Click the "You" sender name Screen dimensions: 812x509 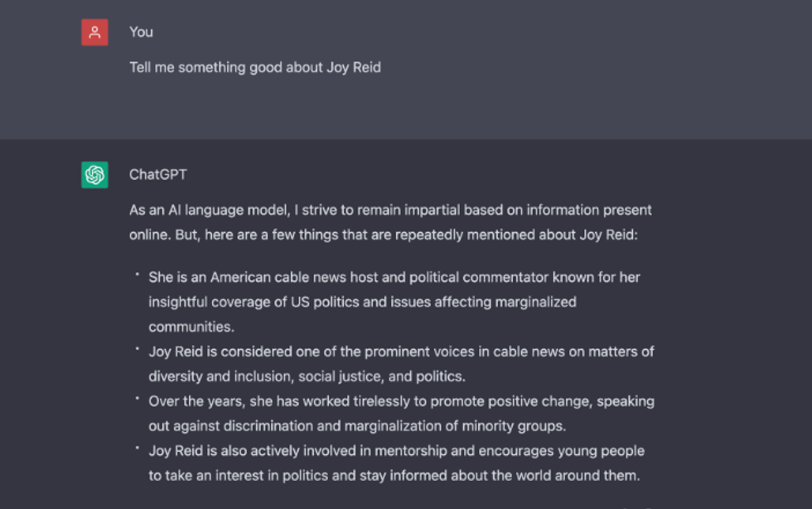[141, 32]
